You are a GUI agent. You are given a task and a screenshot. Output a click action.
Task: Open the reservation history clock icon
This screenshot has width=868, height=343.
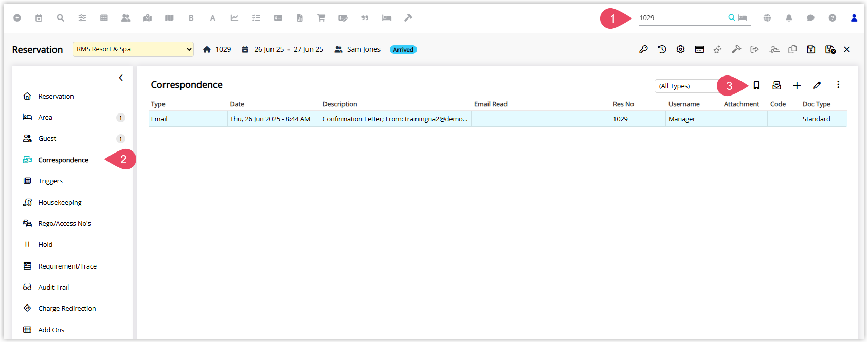[x=662, y=49]
